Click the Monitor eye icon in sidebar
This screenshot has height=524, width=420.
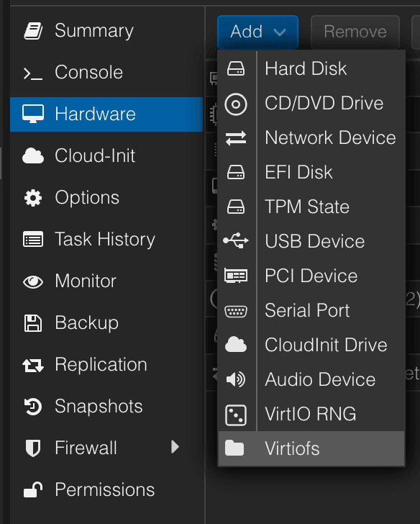point(32,281)
